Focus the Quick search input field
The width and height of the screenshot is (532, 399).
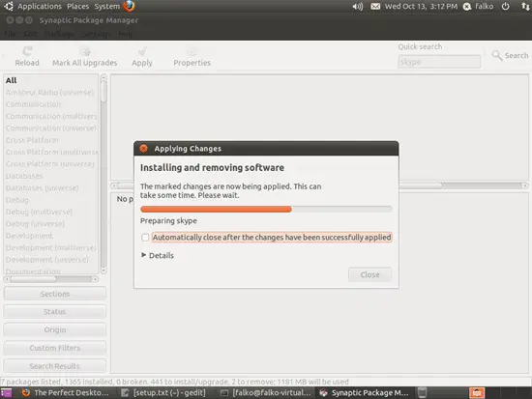pos(439,62)
